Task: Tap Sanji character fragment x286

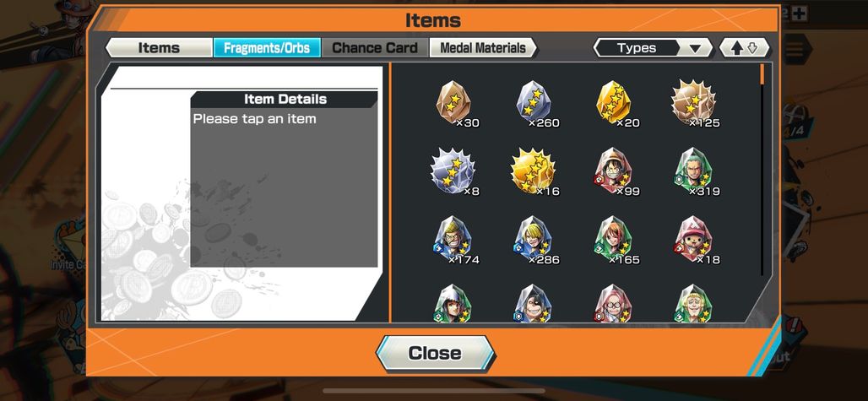Action: [x=534, y=241]
